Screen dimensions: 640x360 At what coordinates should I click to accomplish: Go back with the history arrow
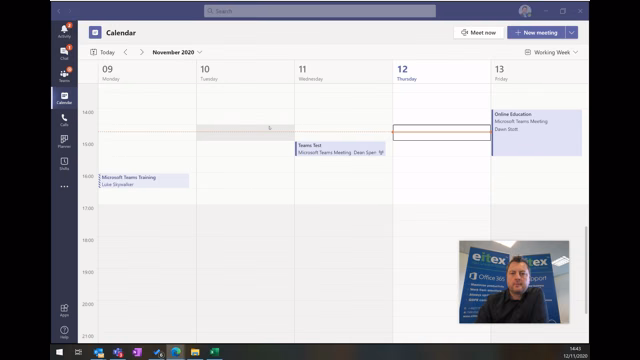(x=59, y=11)
